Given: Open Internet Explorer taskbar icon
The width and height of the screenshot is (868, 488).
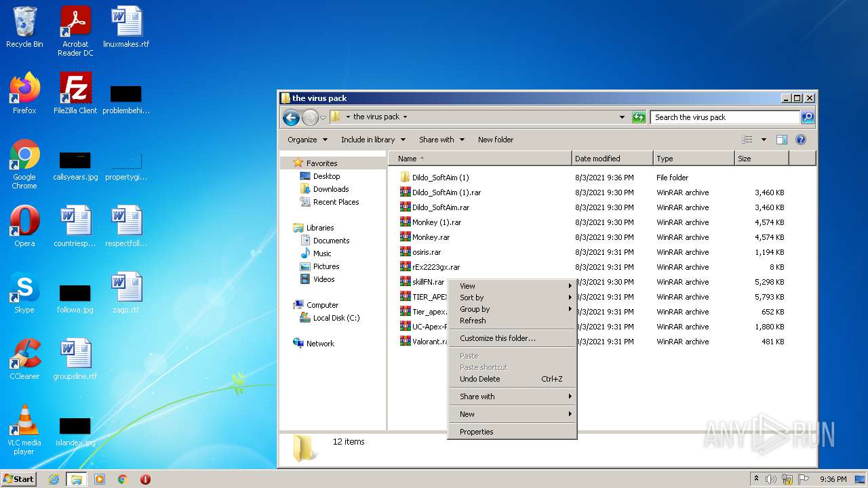Looking at the screenshot, I should (x=54, y=479).
